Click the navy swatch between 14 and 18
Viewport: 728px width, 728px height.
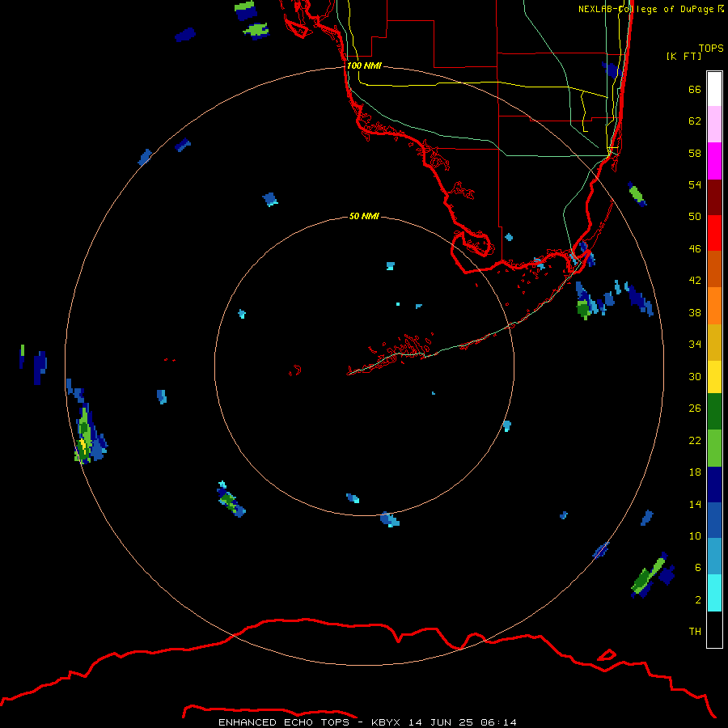tap(714, 485)
